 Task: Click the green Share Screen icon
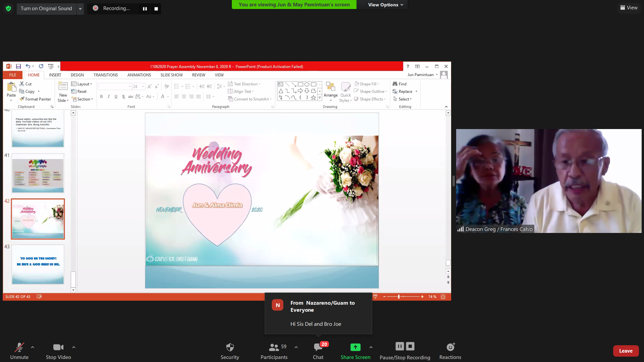tap(356, 347)
